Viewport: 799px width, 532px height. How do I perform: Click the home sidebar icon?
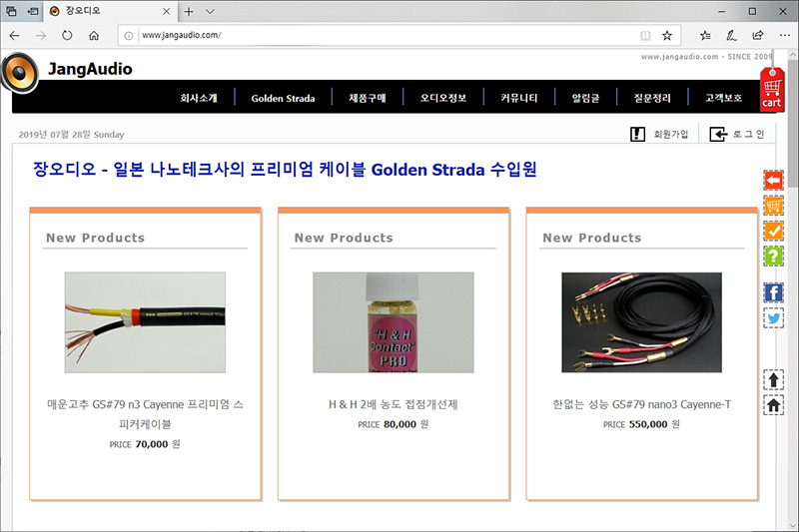point(773,405)
